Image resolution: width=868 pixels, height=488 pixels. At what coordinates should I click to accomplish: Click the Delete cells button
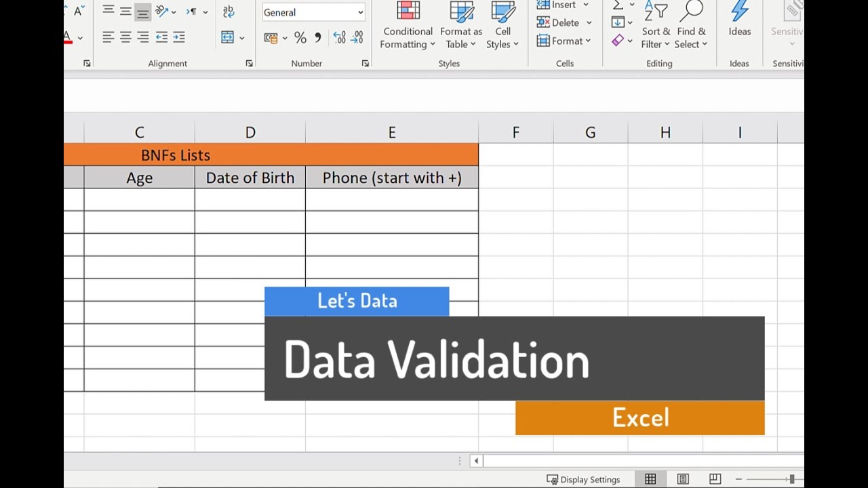(558, 22)
